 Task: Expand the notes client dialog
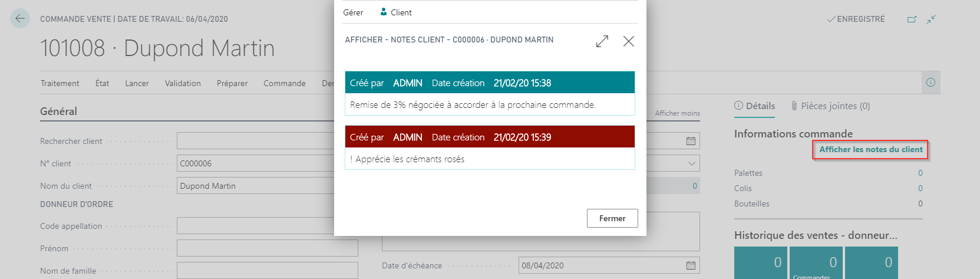point(602,41)
